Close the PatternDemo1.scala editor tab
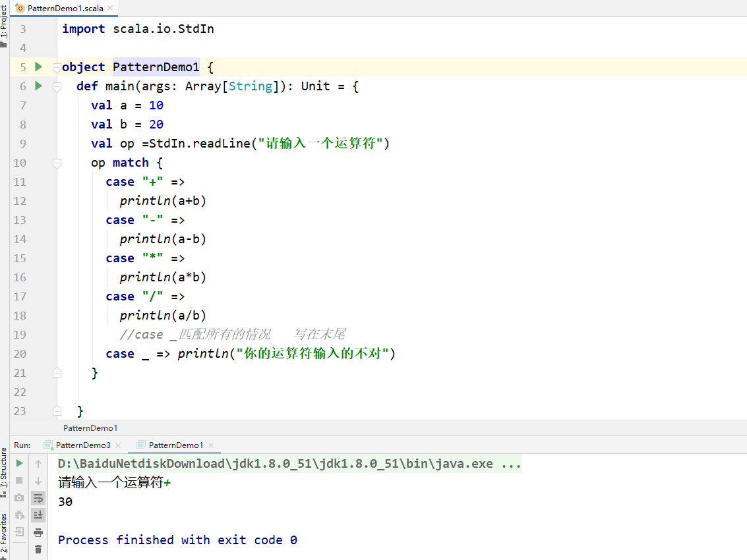 [x=110, y=8]
